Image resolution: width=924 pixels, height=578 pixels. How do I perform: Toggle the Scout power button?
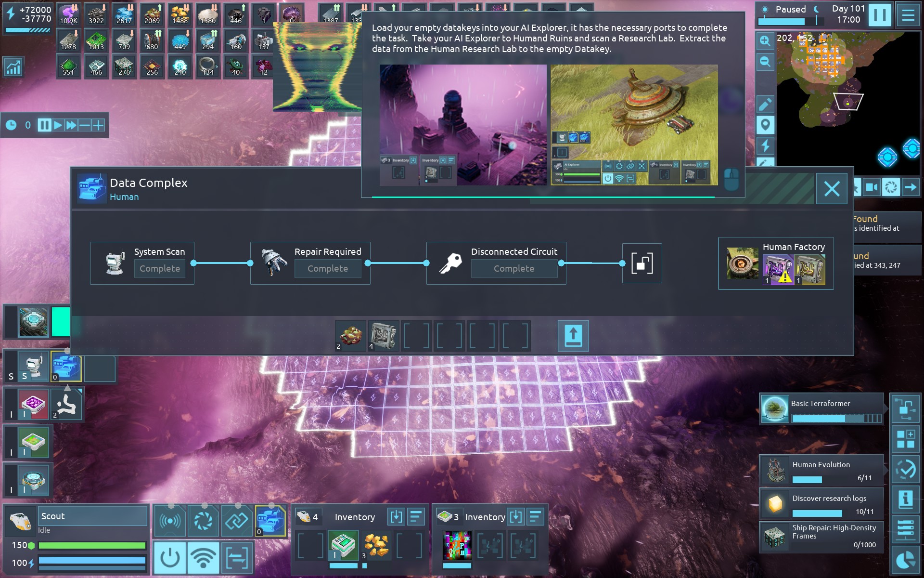pyautogui.click(x=170, y=557)
